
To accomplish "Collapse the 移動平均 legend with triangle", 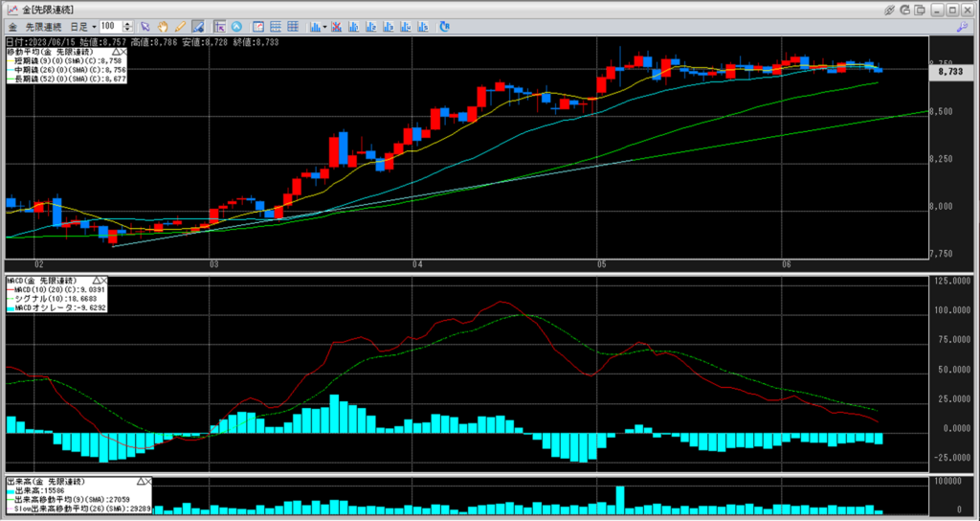I will coord(116,50).
